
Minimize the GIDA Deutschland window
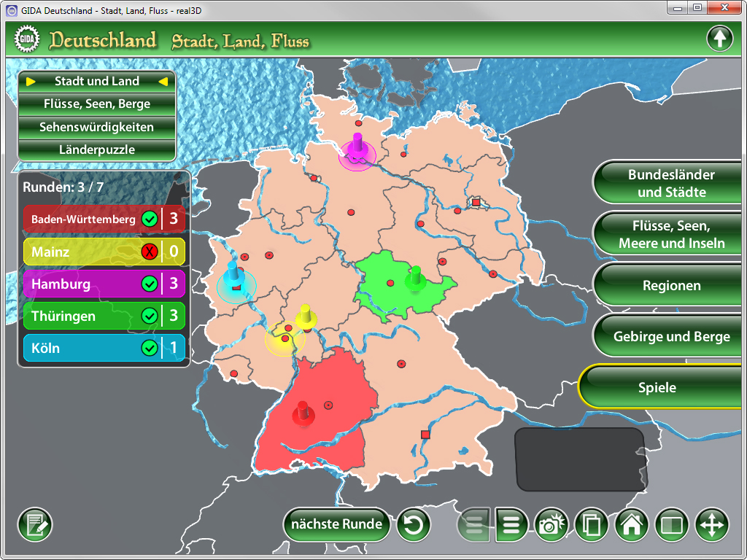click(x=678, y=8)
